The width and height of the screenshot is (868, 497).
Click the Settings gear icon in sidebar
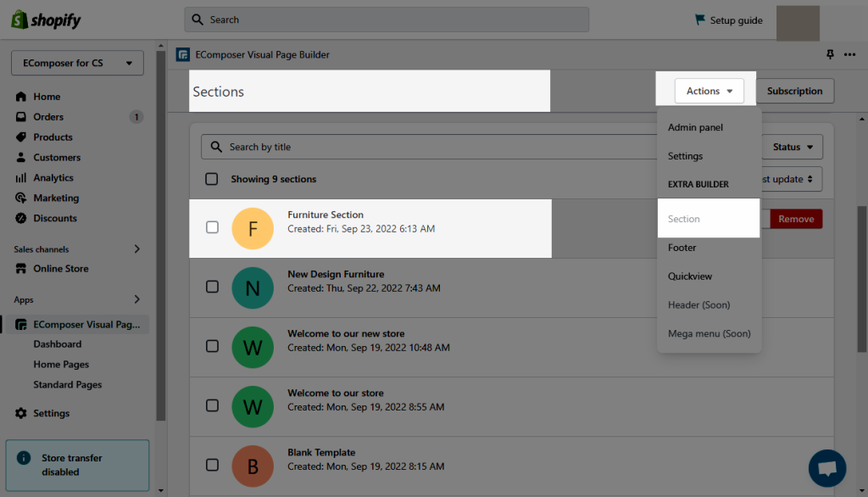(x=21, y=413)
